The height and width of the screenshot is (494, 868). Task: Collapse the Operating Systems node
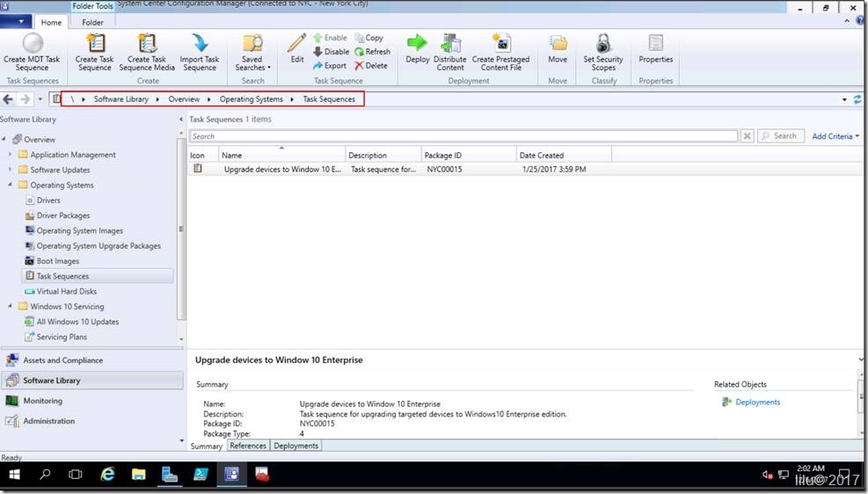(10, 185)
